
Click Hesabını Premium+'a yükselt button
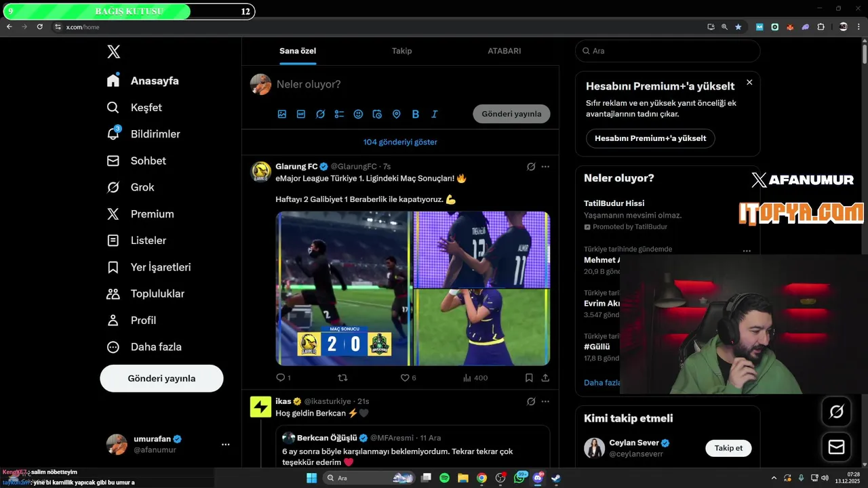(x=650, y=138)
